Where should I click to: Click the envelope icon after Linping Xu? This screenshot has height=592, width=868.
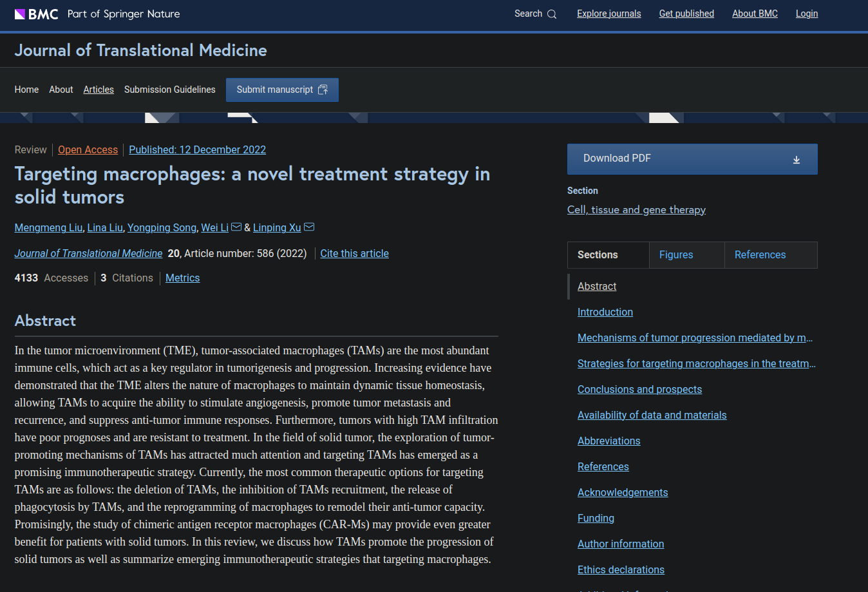[x=309, y=227]
